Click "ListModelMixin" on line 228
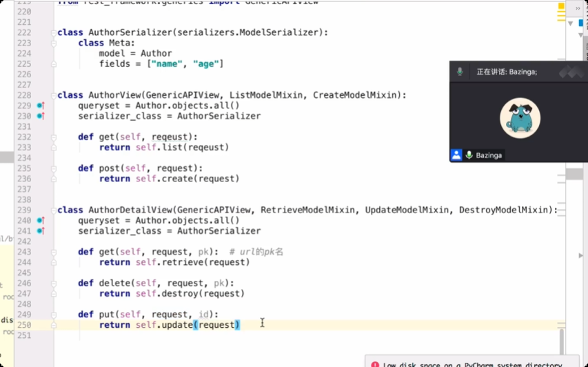Screen dimensions: 588x367 click(x=266, y=95)
